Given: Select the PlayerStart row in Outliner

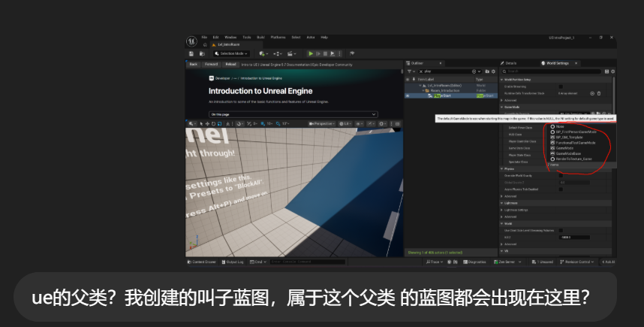Looking at the screenshot, I should pos(451,95).
